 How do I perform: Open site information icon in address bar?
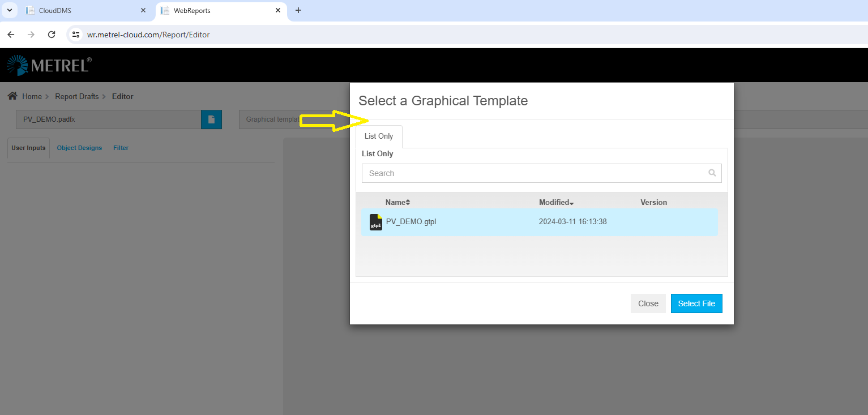tap(76, 35)
